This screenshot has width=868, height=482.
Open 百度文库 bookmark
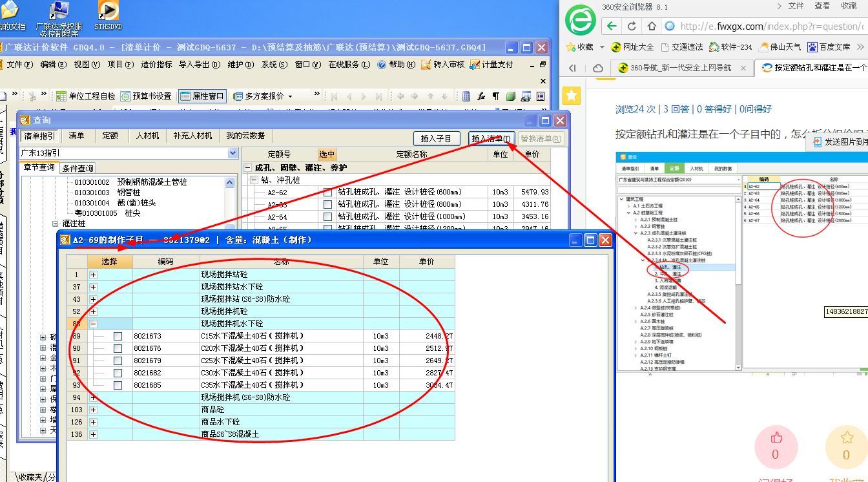tap(829, 47)
